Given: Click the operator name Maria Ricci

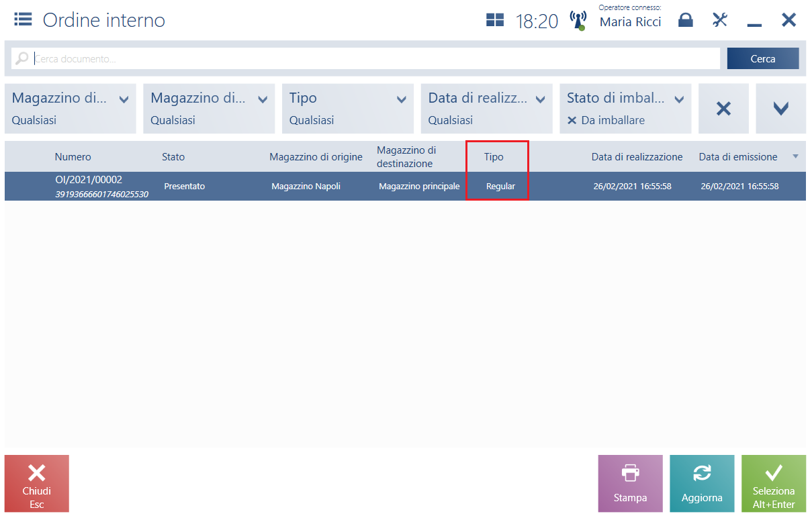Looking at the screenshot, I should tap(630, 22).
